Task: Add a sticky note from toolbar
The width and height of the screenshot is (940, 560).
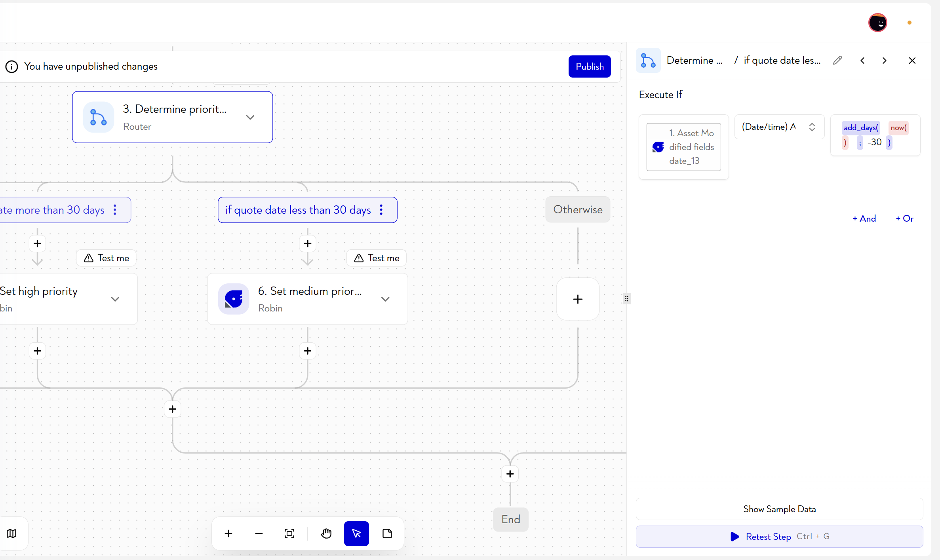Action: coord(387,533)
